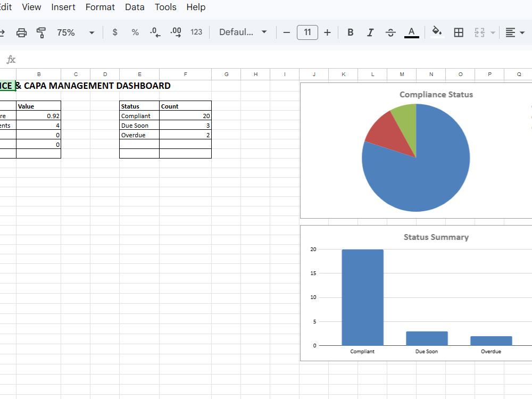Open the Format menu
The width and height of the screenshot is (532, 399).
click(x=100, y=7)
